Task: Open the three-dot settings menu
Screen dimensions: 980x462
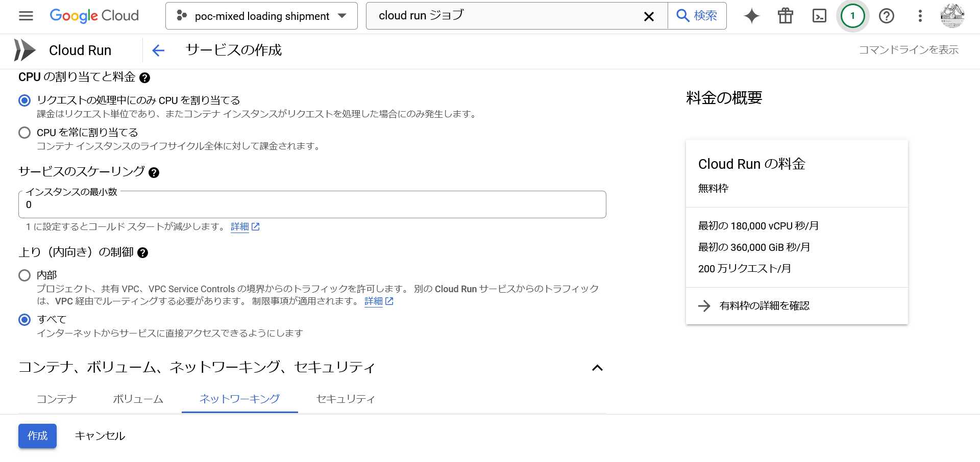Action: [920, 16]
